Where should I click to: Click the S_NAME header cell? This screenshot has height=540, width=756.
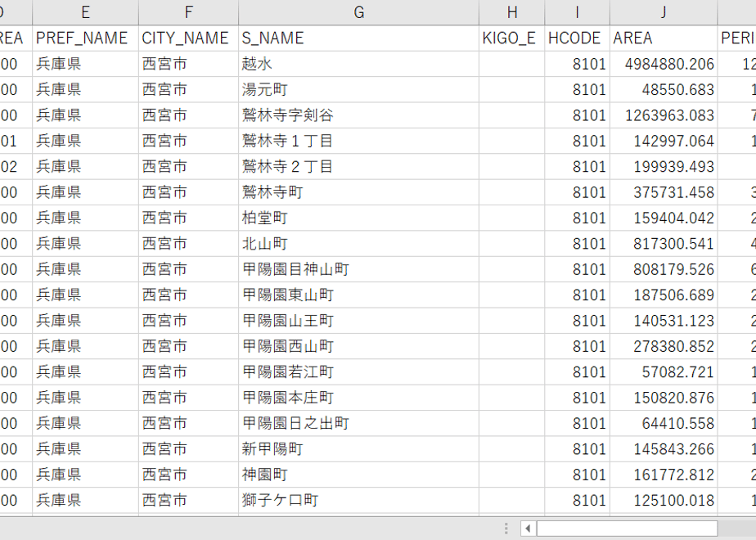tap(358, 38)
